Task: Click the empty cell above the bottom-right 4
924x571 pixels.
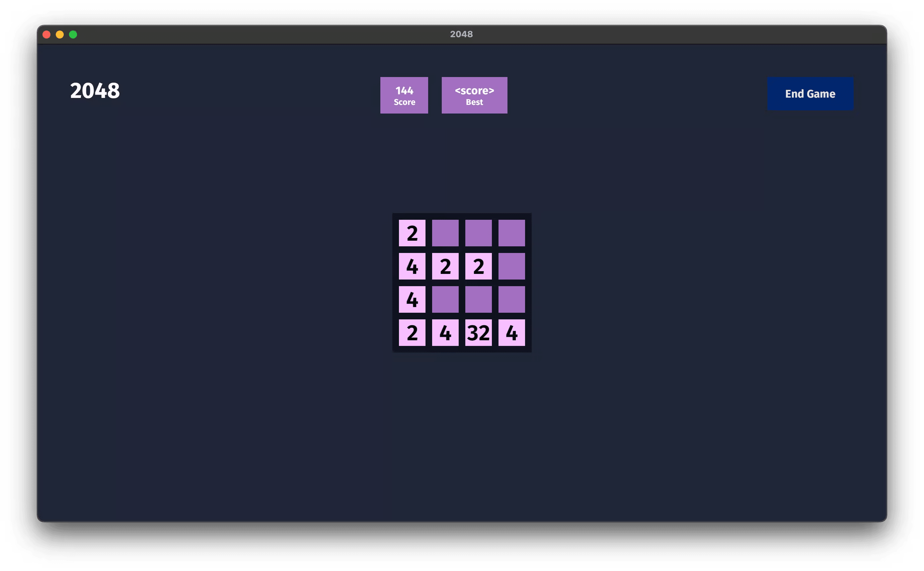Action: [511, 299]
